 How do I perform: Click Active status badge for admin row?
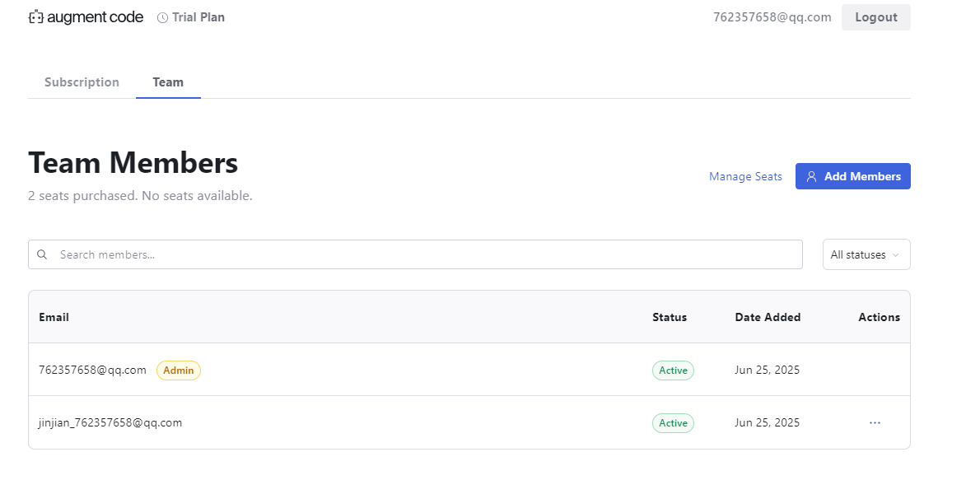(x=673, y=370)
